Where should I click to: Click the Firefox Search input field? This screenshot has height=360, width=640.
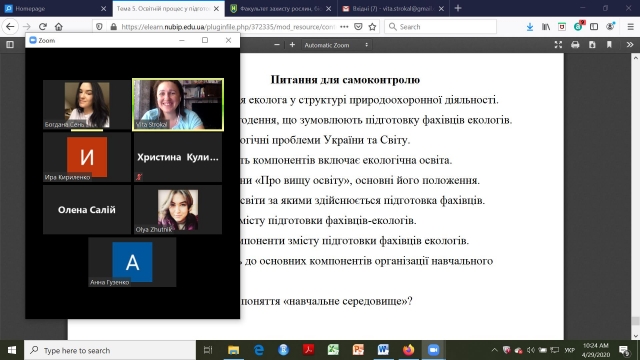click(440, 27)
